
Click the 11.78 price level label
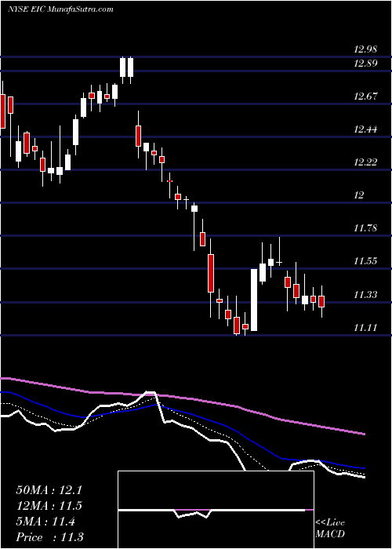click(x=365, y=228)
